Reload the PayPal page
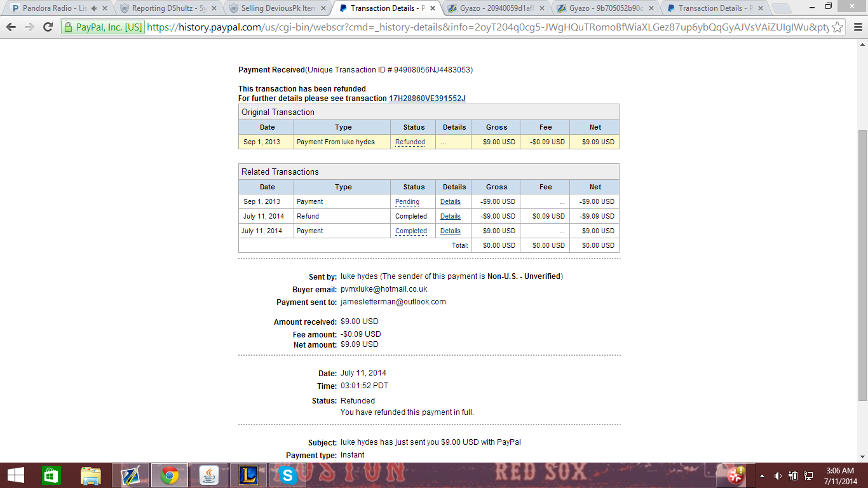Image resolution: width=868 pixels, height=488 pixels. (48, 27)
